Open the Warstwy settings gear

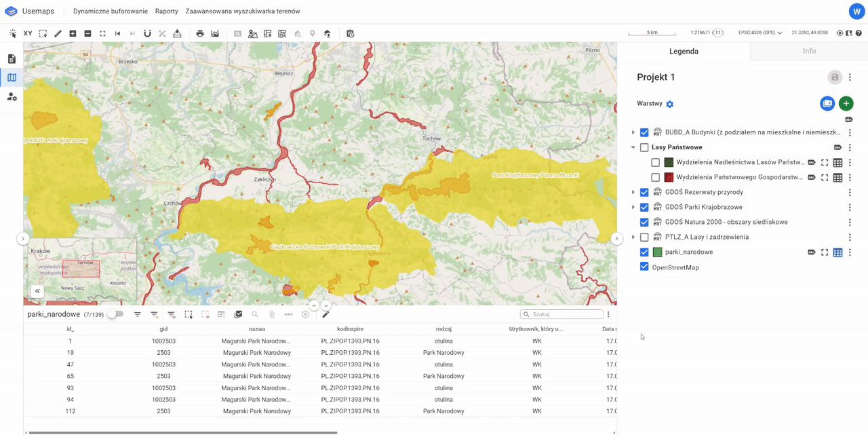tap(670, 104)
